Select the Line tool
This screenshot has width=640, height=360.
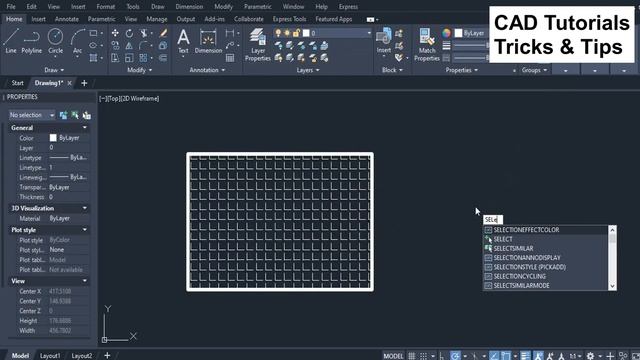[x=11, y=41]
